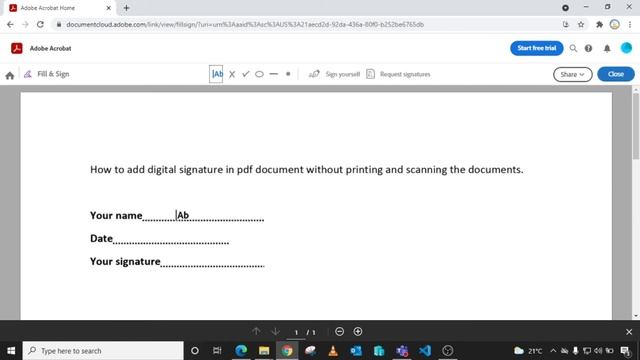The width and height of the screenshot is (640, 360).
Task: Go to previous page arrow
Action: point(256,331)
